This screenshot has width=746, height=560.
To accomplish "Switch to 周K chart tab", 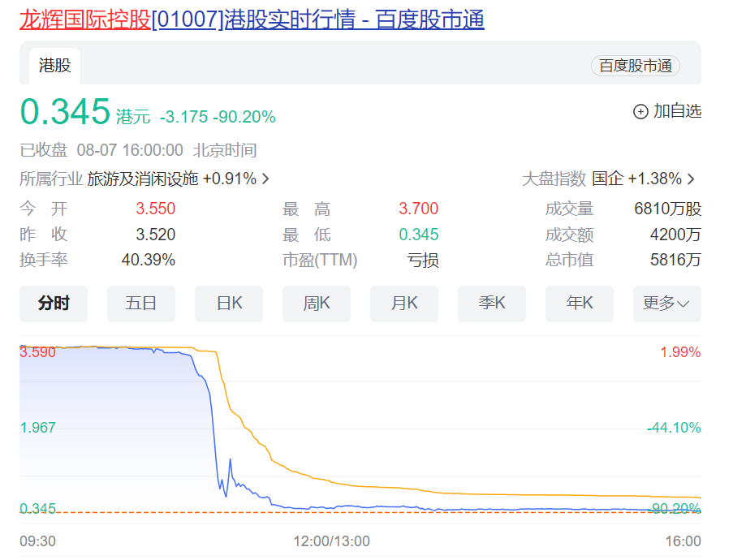I will [317, 304].
